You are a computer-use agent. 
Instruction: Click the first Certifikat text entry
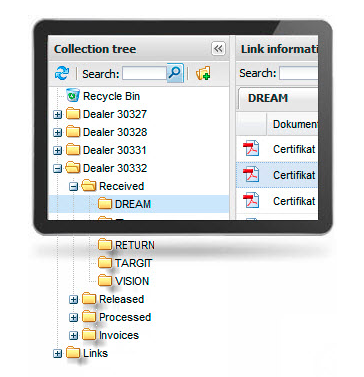294,149
